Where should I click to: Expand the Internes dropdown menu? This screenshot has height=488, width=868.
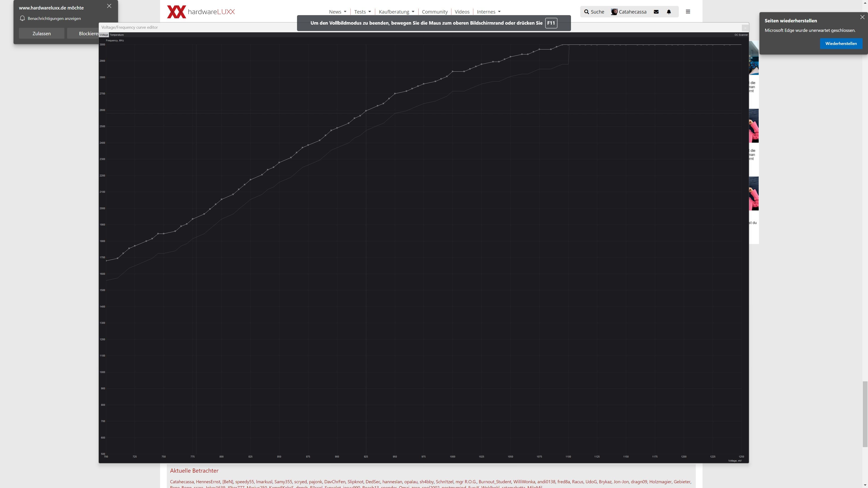point(488,12)
